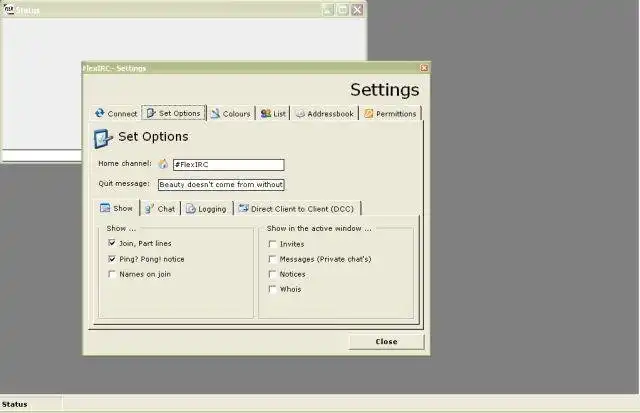Open Direct Client to Client (DCC) tab
Screen dimensions: 640x413
[x=297, y=209]
